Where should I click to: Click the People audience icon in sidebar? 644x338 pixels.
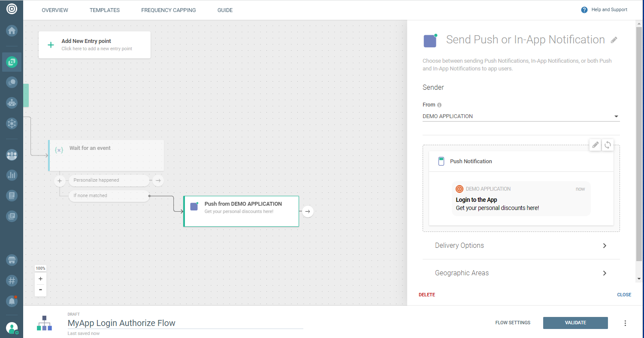pos(12,155)
